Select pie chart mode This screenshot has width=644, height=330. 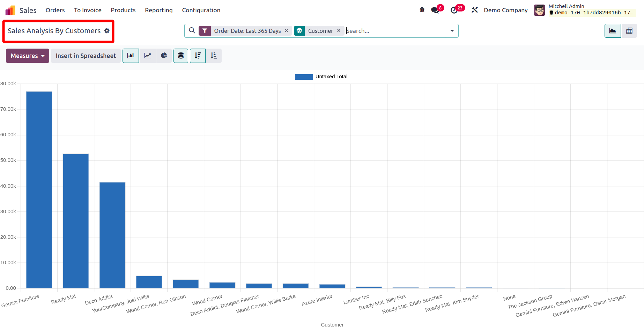(164, 56)
